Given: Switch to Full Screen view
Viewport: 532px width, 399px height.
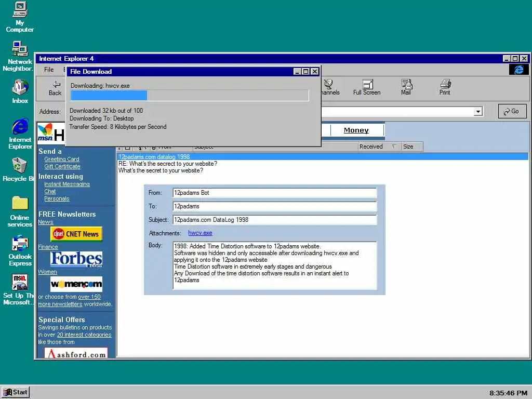Looking at the screenshot, I should (x=367, y=87).
